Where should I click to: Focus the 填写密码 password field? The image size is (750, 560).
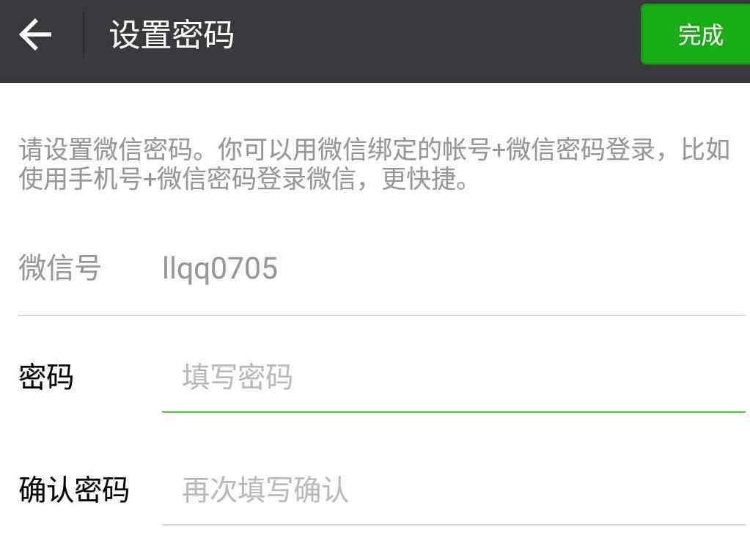453,377
